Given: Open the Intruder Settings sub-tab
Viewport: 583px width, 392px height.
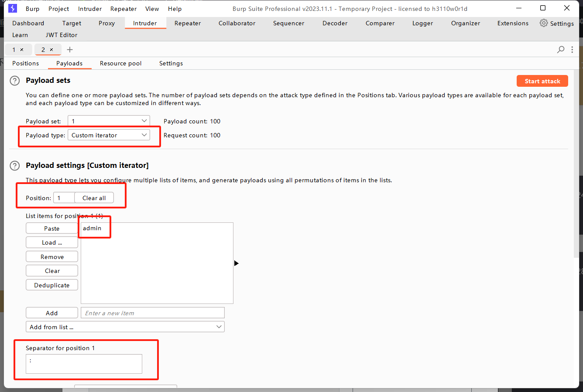Looking at the screenshot, I should pos(171,63).
